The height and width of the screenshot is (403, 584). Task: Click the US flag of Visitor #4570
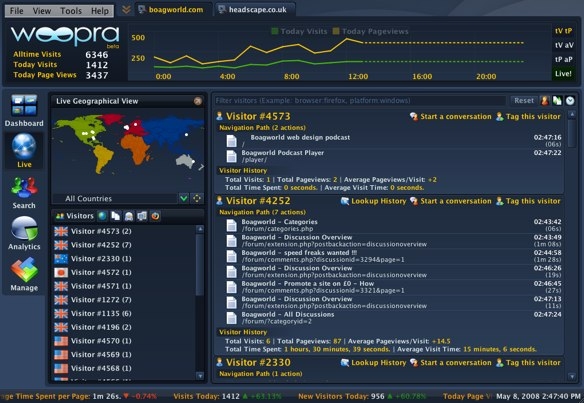[61, 341]
